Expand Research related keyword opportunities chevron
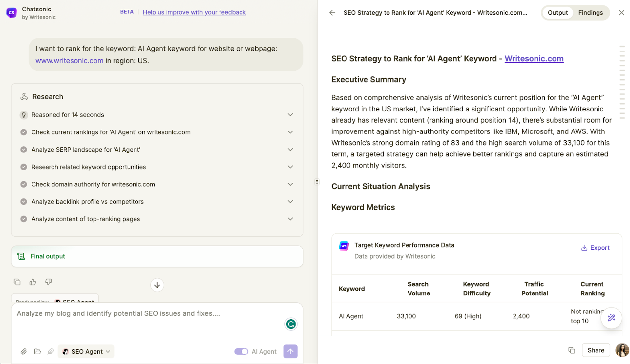630x364 pixels. pos(290,167)
